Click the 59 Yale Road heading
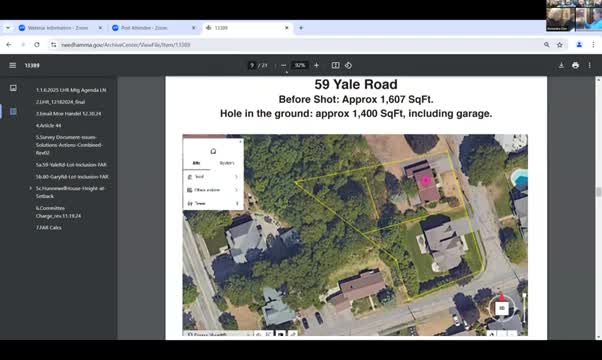The image size is (602, 360). tap(356, 84)
